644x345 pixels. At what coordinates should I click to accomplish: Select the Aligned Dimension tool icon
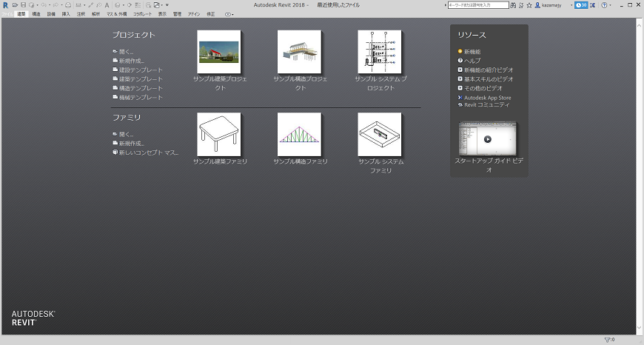[90, 5]
